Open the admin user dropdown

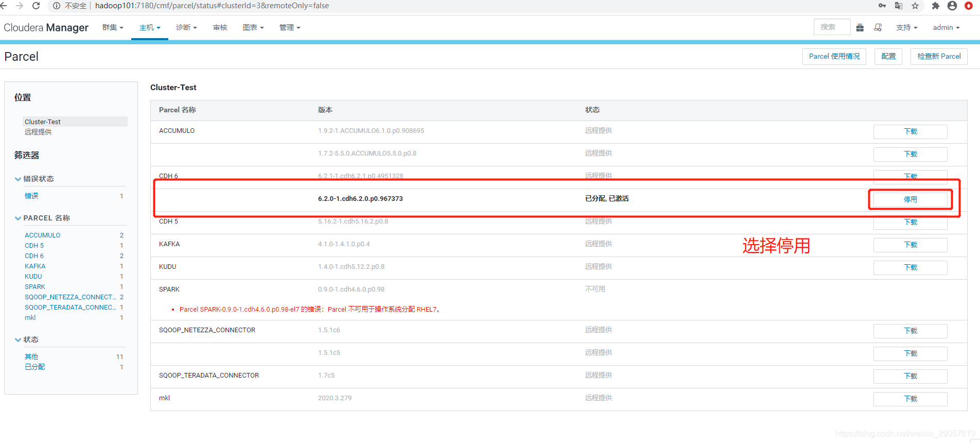pos(946,27)
